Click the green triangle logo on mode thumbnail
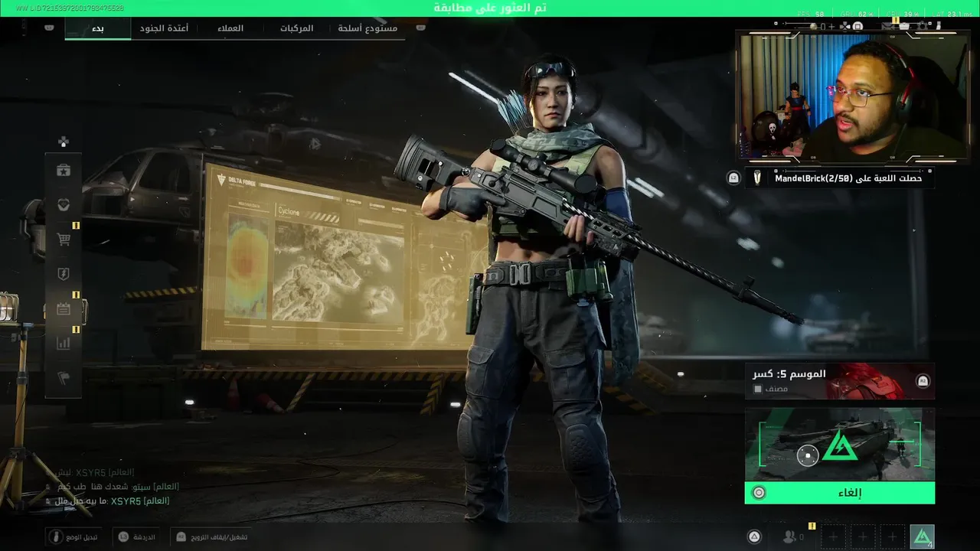The width and height of the screenshot is (980, 551). click(x=840, y=445)
